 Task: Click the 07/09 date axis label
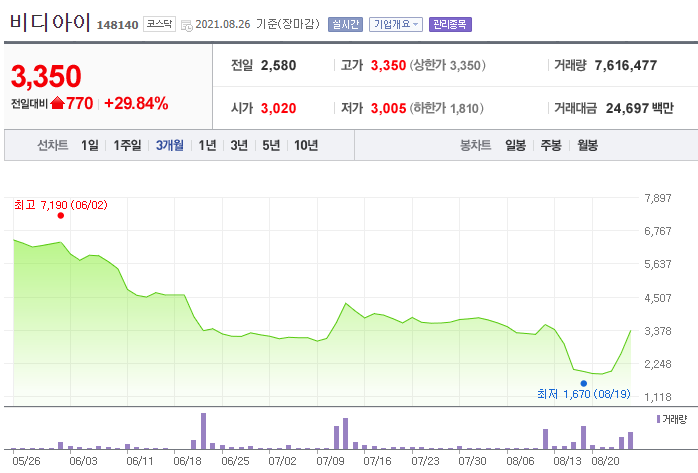click(330, 461)
